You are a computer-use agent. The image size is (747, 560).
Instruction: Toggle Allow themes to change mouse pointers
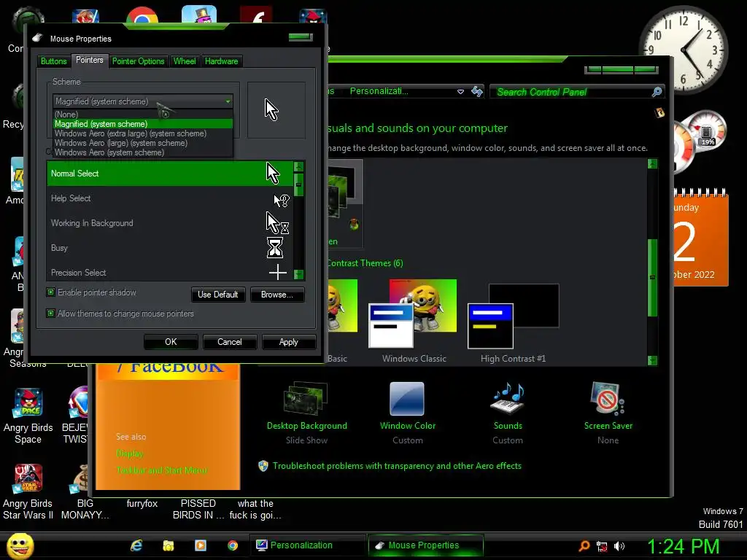(50, 313)
